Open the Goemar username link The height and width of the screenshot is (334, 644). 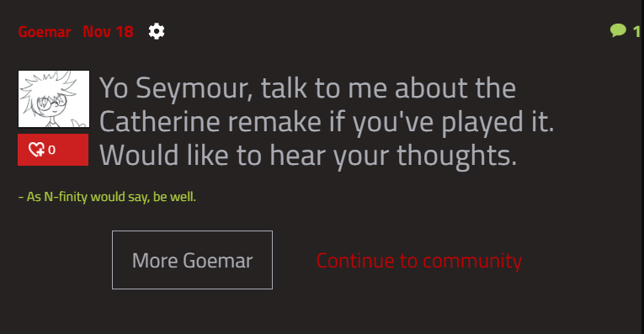tap(45, 32)
